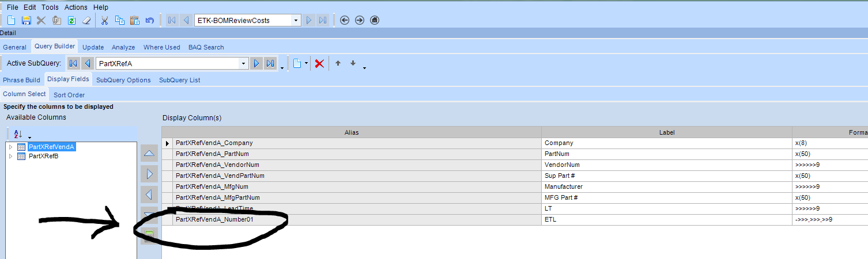
Task: Click the Alias column header
Action: (352, 132)
